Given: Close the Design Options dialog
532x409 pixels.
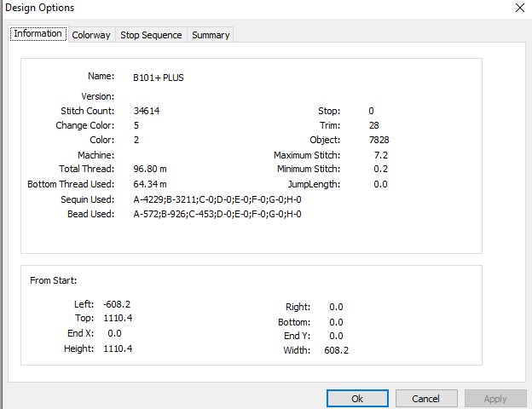Looking at the screenshot, I should click(520, 8).
